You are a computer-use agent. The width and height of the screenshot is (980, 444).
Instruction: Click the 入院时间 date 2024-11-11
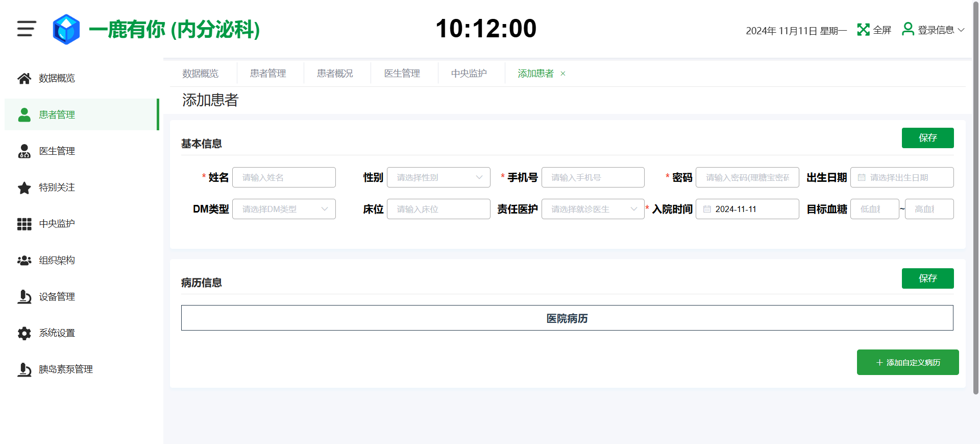click(x=747, y=209)
